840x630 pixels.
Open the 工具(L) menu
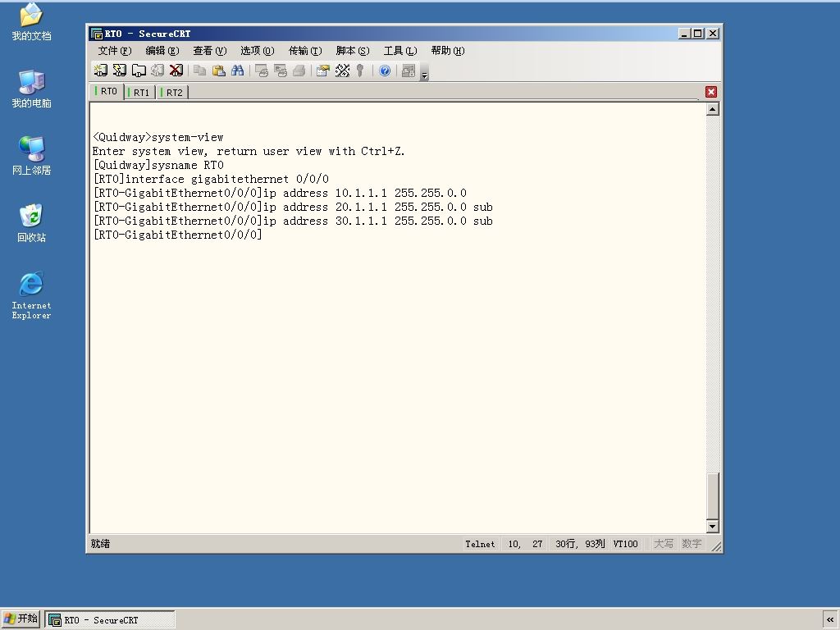click(x=400, y=50)
